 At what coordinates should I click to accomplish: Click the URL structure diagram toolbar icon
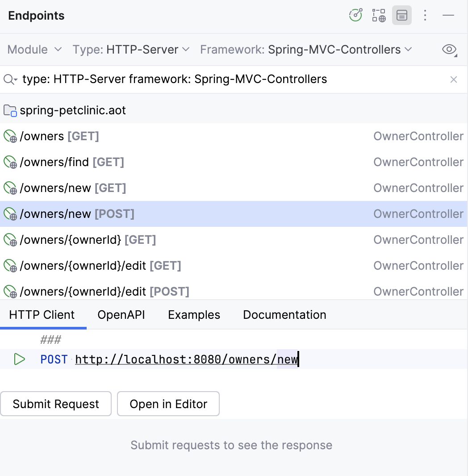[x=378, y=15]
